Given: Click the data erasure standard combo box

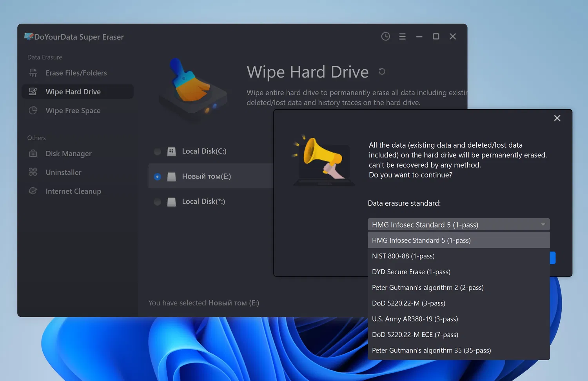Looking at the screenshot, I should (459, 224).
